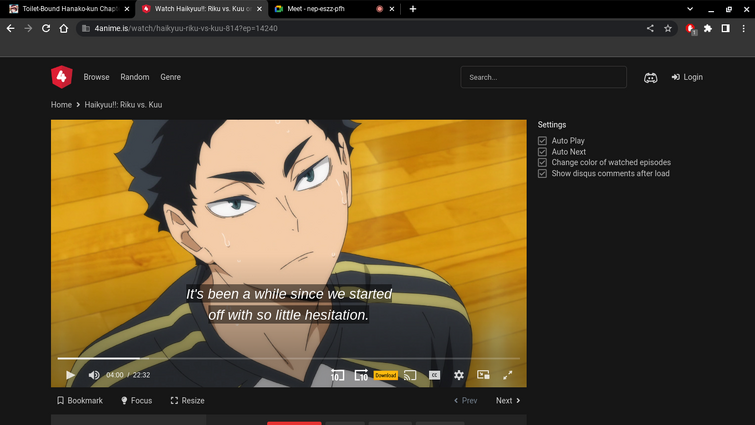Go to the Prev episode
Viewport: 755px width, 425px height.
[465, 400]
